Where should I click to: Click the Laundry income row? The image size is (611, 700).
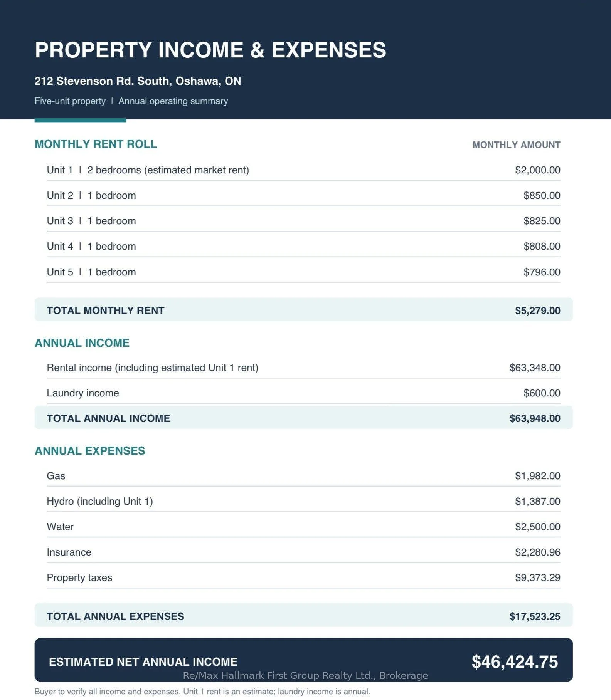[x=303, y=393]
